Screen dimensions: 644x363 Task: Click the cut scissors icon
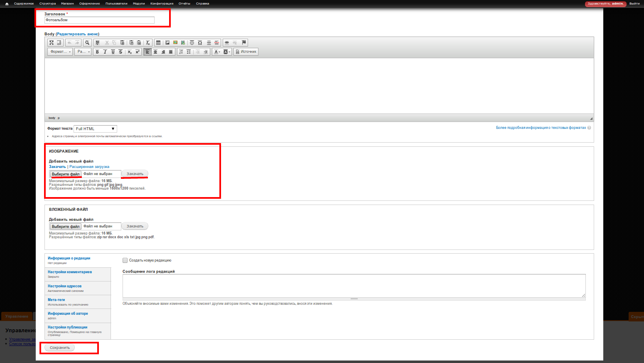coord(107,43)
